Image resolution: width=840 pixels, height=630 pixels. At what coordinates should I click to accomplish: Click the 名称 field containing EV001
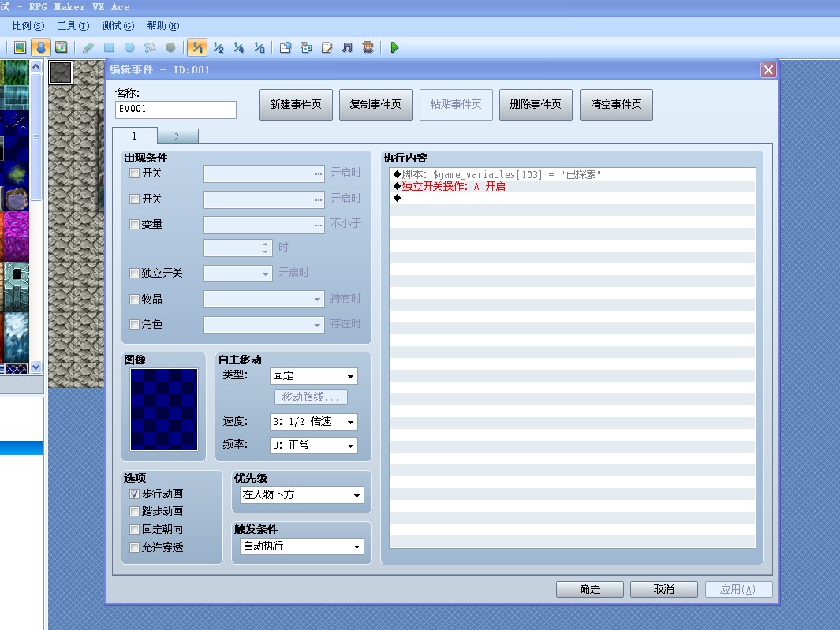pos(176,110)
